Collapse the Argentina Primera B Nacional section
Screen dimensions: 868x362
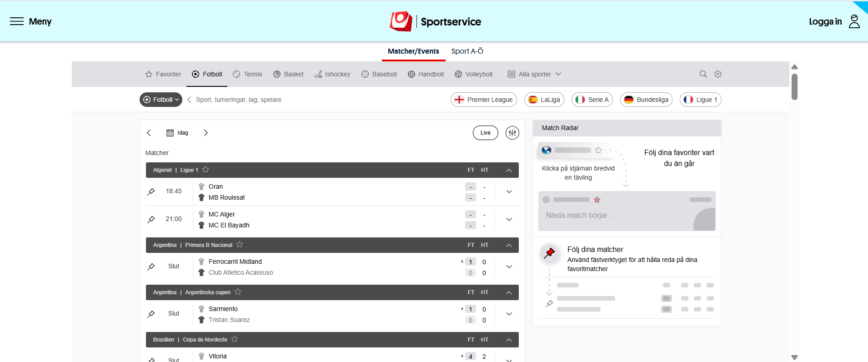509,245
